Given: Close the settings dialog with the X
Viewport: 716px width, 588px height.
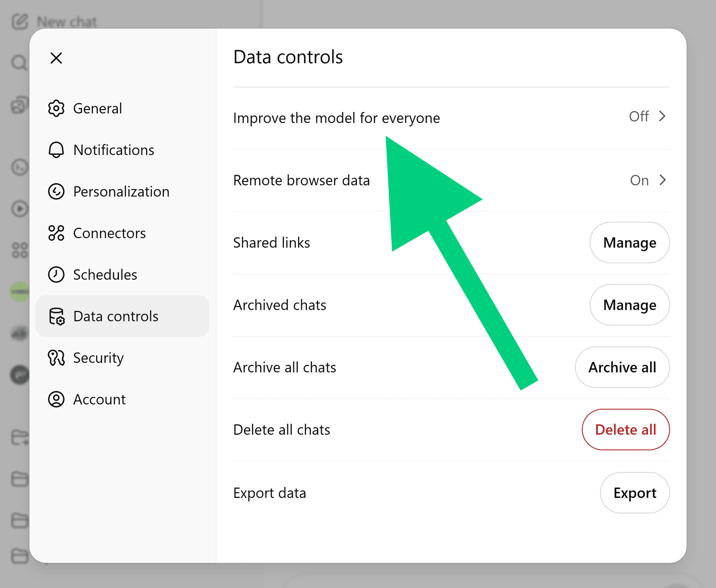Looking at the screenshot, I should tap(56, 58).
